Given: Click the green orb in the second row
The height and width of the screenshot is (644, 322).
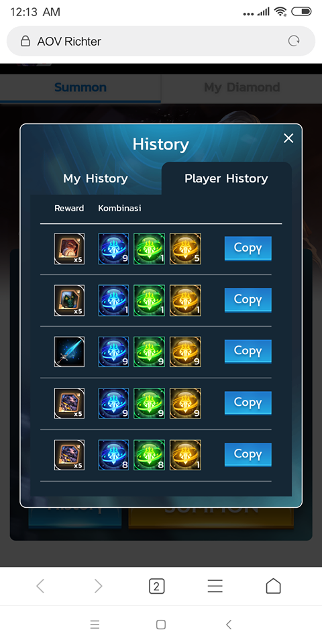Looking at the screenshot, I should (149, 301).
